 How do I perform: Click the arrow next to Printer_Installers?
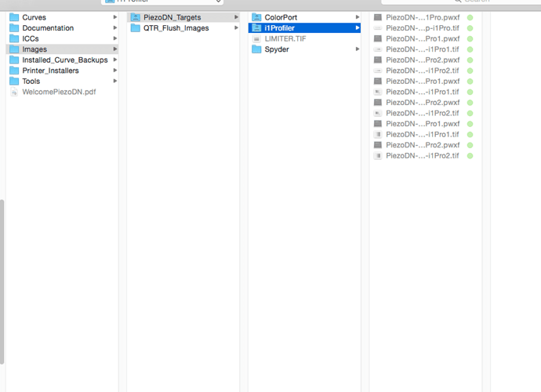click(x=115, y=71)
